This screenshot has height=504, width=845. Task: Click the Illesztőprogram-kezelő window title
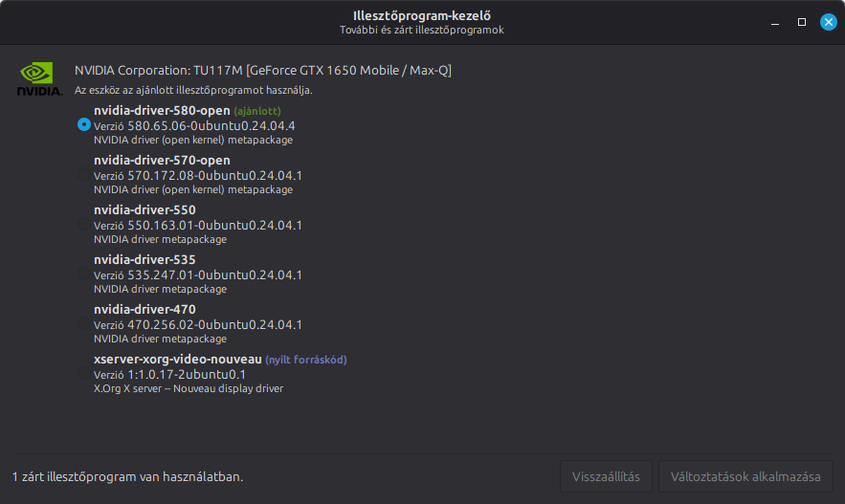tap(422, 15)
